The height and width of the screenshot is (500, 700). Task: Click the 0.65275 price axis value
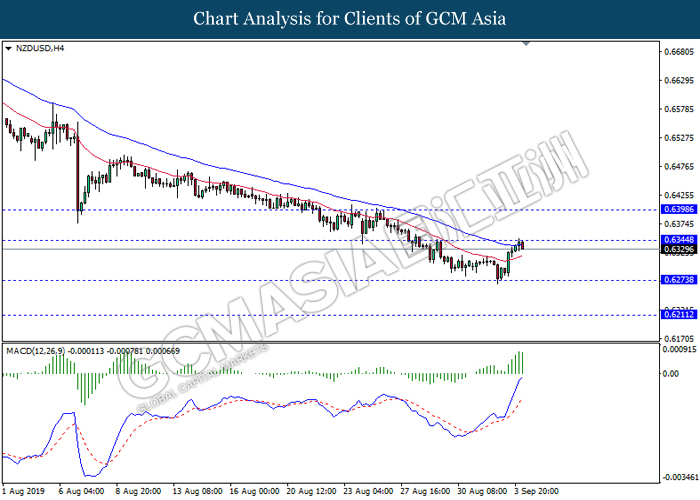click(679, 138)
